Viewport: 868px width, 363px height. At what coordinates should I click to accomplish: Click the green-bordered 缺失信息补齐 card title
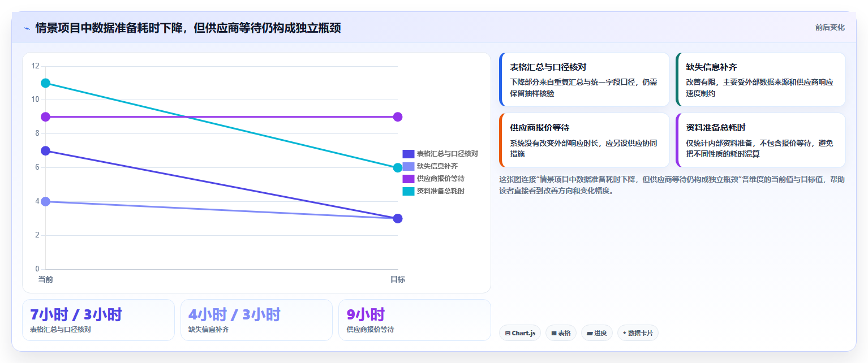(x=711, y=67)
